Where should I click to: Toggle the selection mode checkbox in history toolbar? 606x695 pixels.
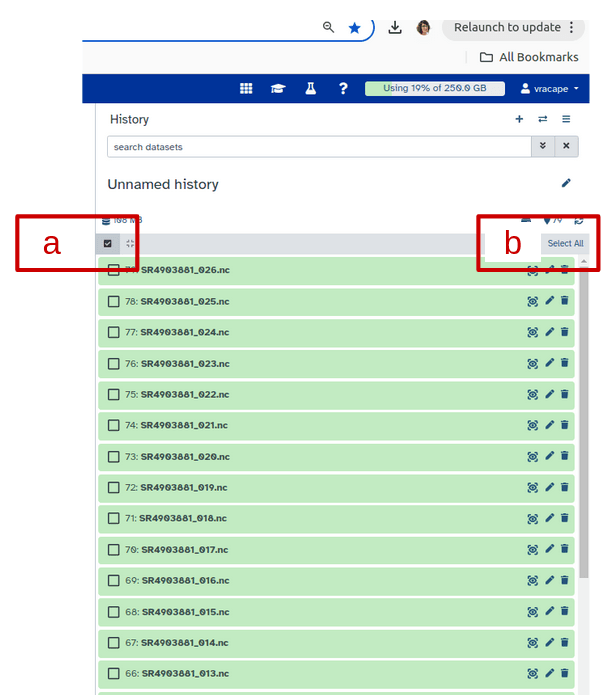coord(108,243)
